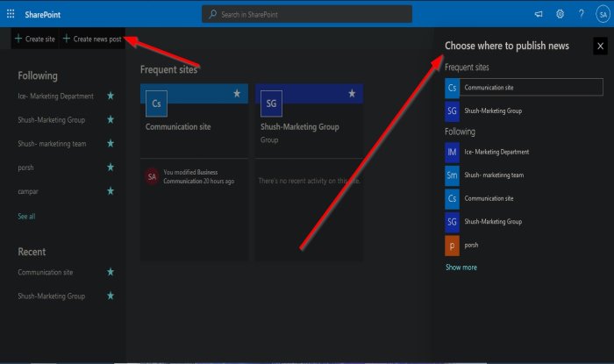Click SG icon under panel Following
The width and height of the screenshot is (614, 364).
click(x=452, y=222)
